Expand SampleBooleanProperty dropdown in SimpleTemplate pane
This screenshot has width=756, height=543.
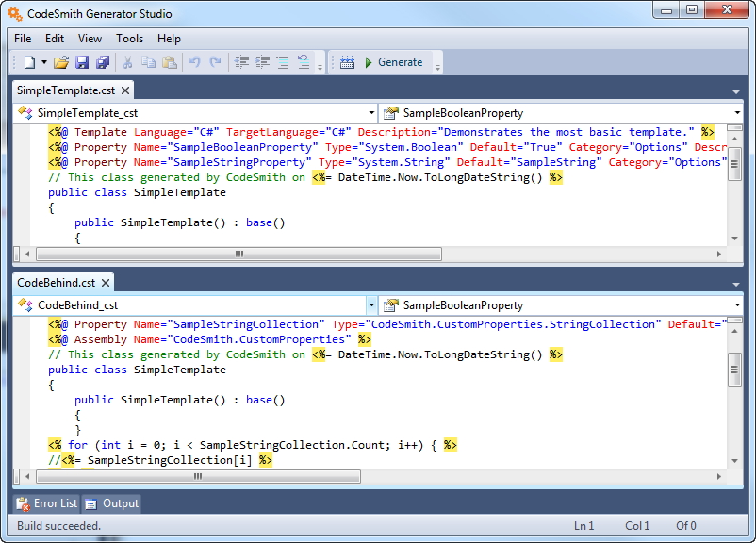(x=737, y=113)
